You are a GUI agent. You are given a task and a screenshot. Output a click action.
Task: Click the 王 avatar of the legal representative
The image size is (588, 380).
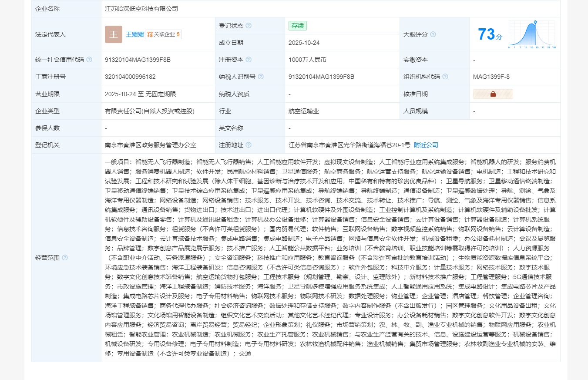(x=114, y=34)
